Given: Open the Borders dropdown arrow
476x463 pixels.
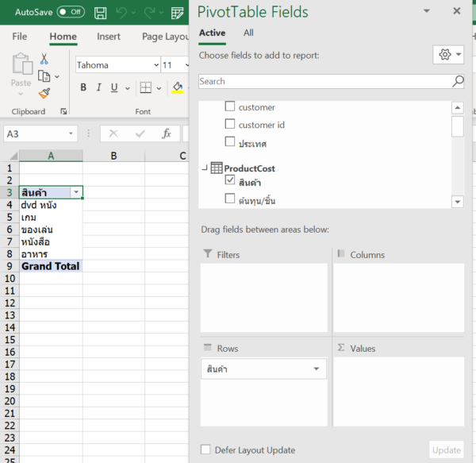Looking at the screenshot, I should 159,88.
